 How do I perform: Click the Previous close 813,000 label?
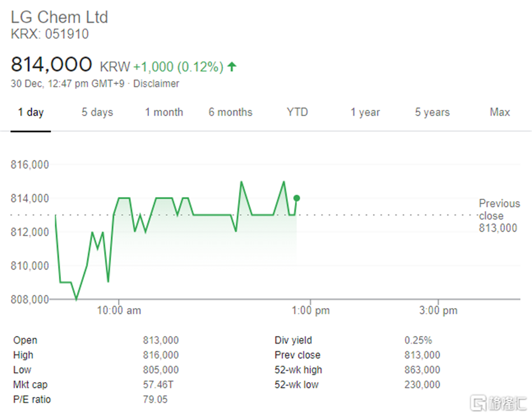tap(498, 215)
